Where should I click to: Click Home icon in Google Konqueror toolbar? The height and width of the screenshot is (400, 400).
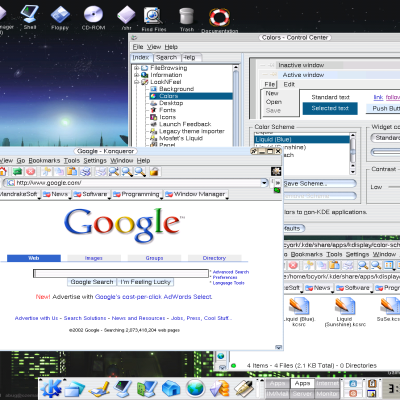tap(3, 172)
